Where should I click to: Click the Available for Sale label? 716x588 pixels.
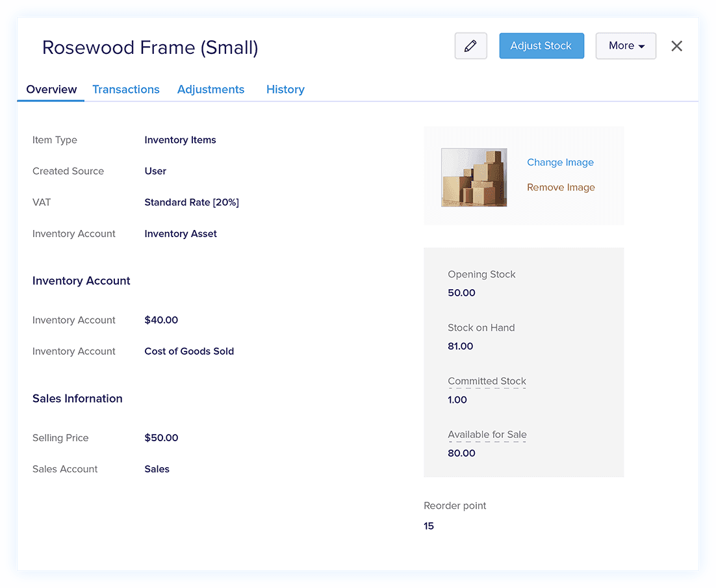click(x=487, y=435)
